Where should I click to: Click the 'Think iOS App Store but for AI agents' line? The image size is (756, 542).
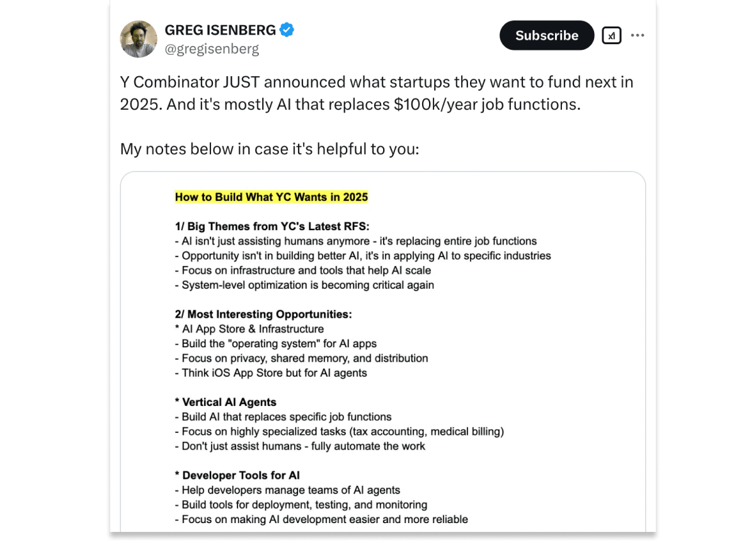click(271, 373)
